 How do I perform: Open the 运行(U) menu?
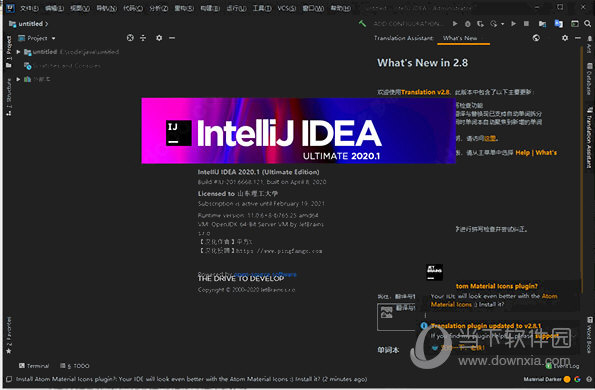[x=236, y=8]
